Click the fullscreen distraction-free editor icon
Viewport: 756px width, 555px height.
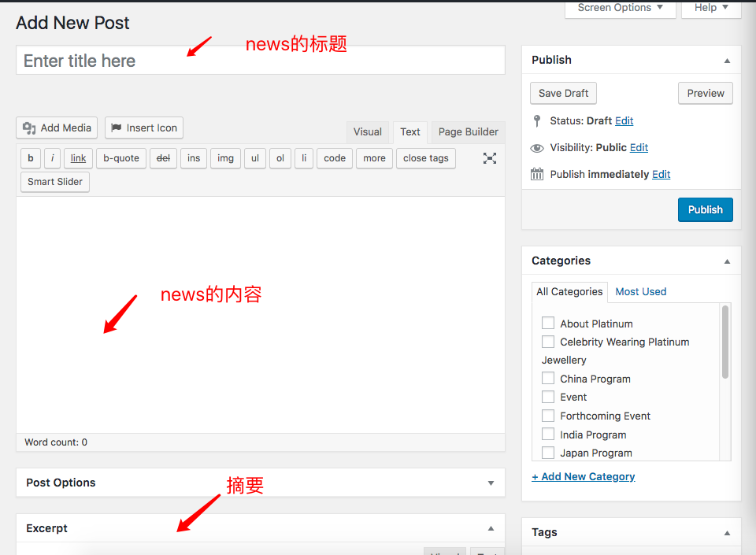coord(489,158)
